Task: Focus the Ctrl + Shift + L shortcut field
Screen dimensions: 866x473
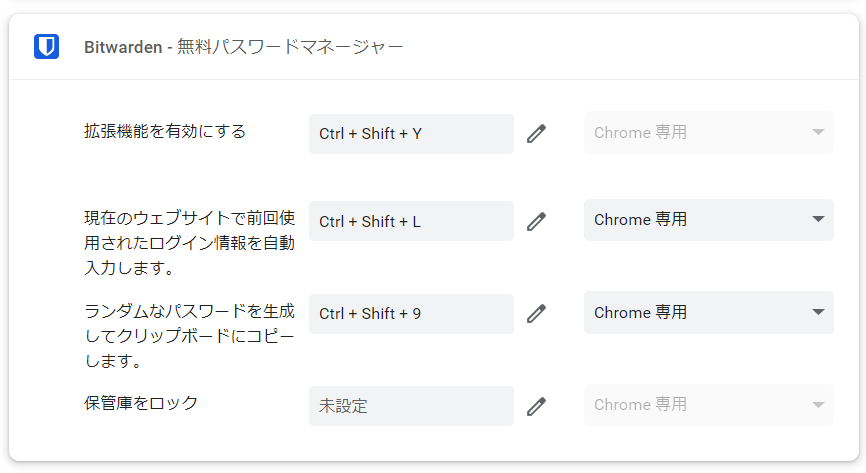Action: (410, 221)
